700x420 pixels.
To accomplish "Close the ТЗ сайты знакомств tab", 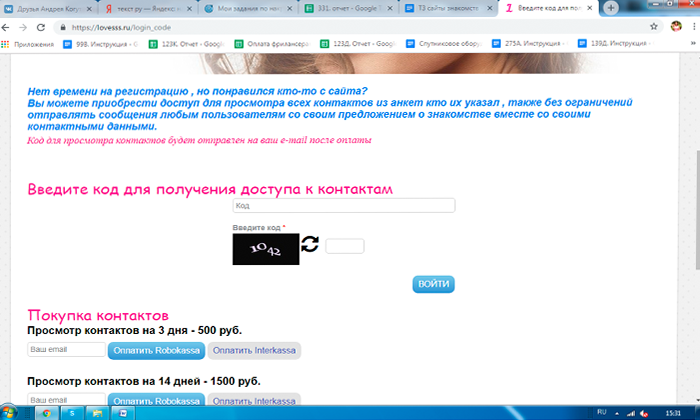I will click(490, 8).
